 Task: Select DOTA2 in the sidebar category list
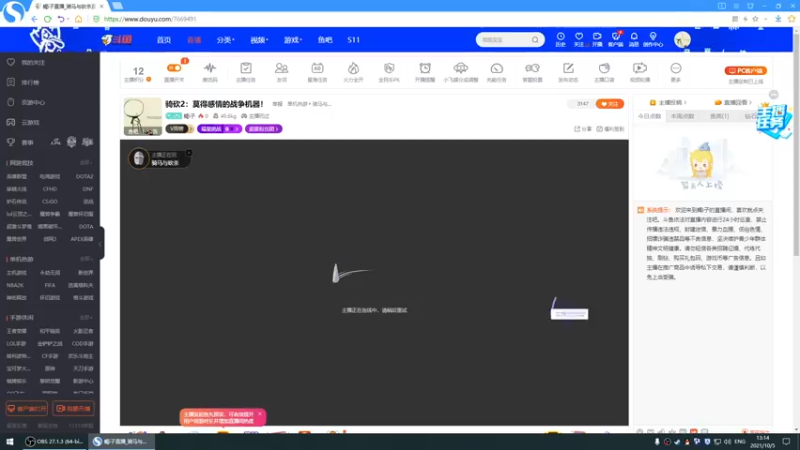(x=84, y=177)
